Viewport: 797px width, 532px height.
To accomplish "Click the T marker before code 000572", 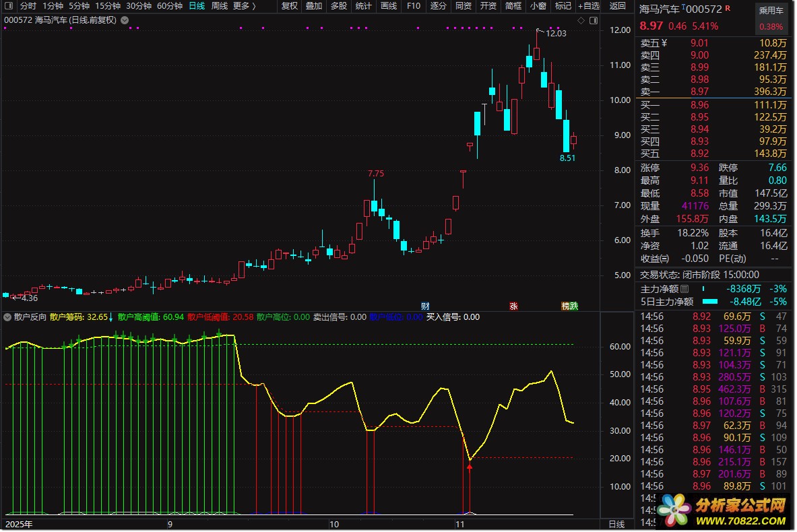I will [x=684, y=7].
